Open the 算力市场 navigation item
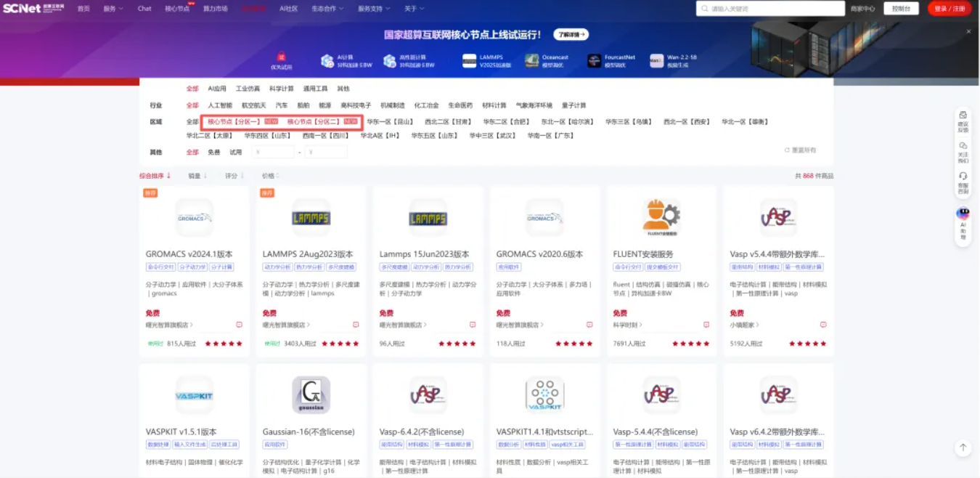The height and width of the screenshot is (478, 980). (215, 9)
